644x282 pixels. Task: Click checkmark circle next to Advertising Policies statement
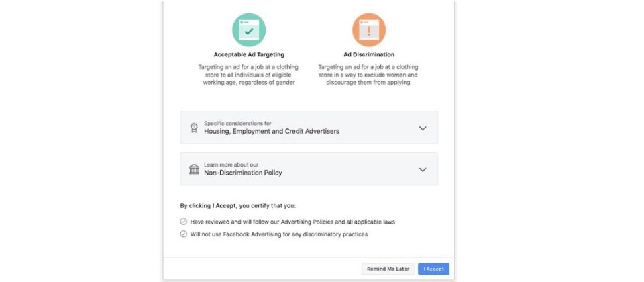pyautogui.click(x=184, y=222)
